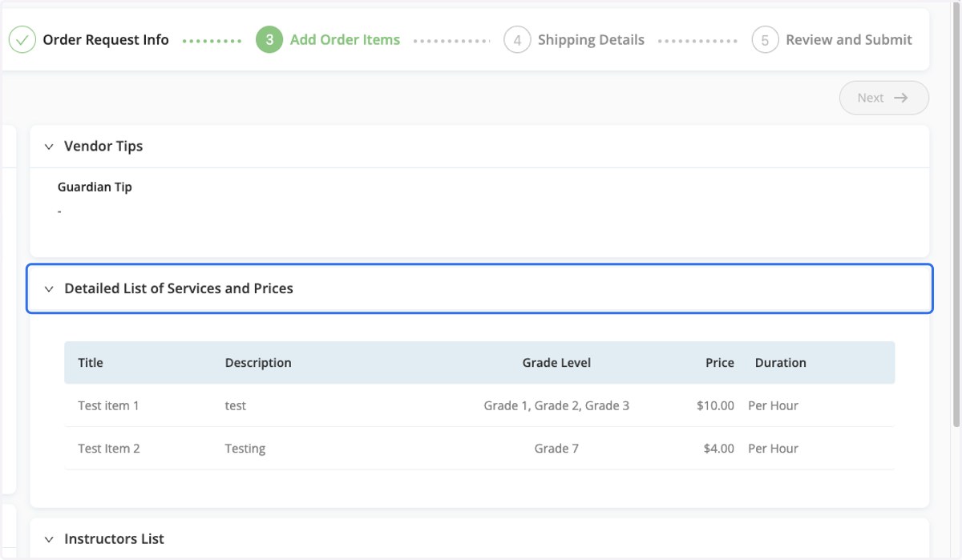Click the 'Grade 7' cell
Viewport: 962px width, 560px height.
click(x=556, y=449)
